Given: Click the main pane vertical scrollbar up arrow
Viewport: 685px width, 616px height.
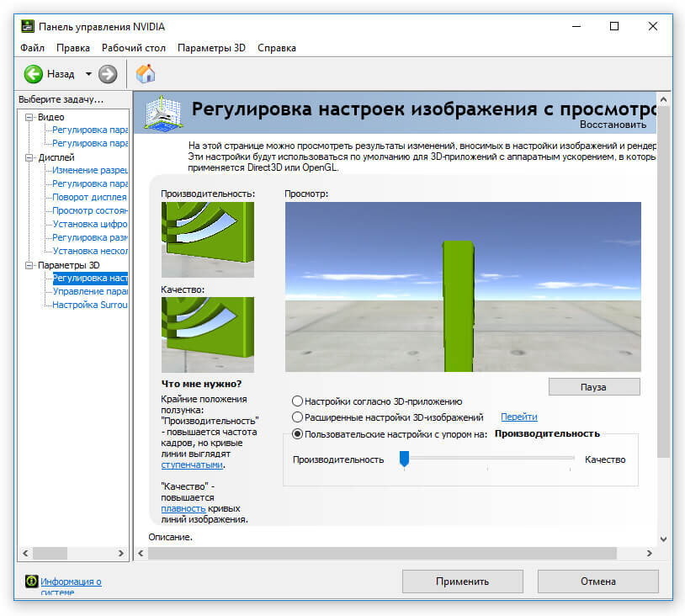Looking at the screenshot, I should point(663,99).
